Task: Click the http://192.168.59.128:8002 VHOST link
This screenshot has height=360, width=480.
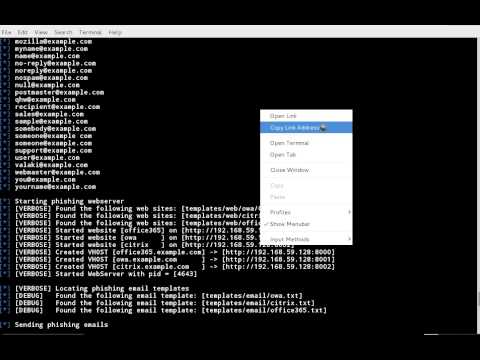Action: (x=278, y=267)
